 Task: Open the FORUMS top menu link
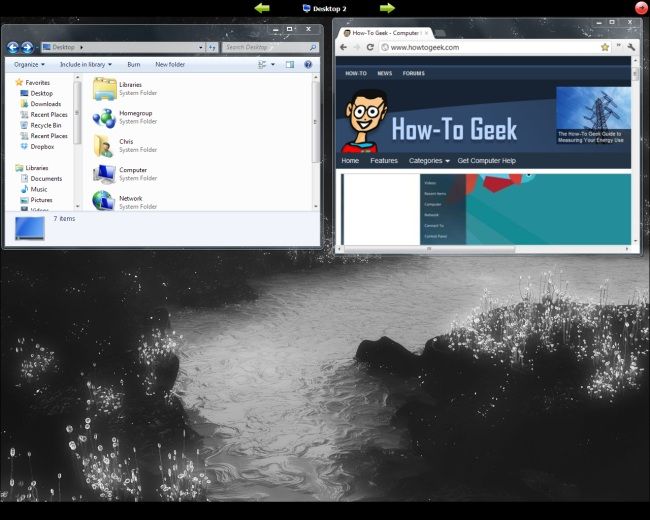[414, 73]
